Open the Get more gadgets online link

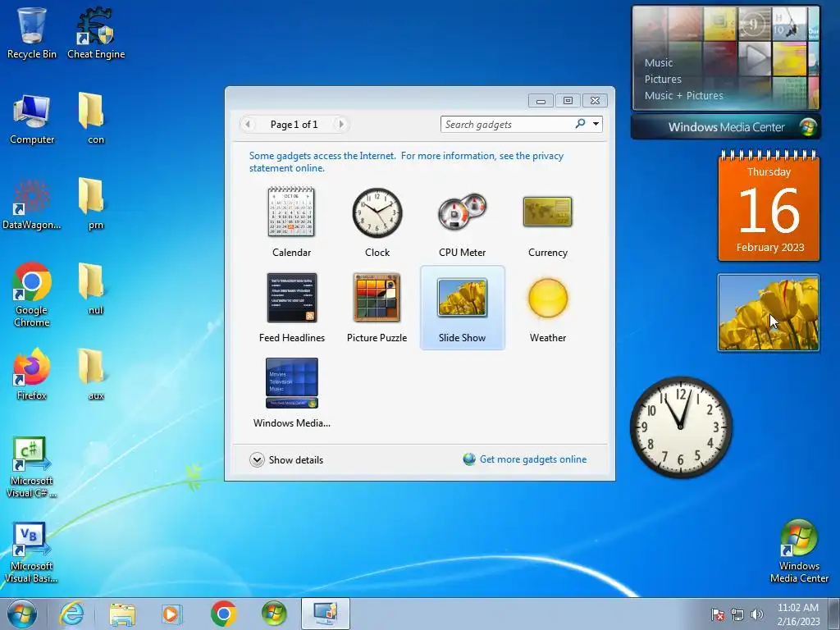point(525,459)
